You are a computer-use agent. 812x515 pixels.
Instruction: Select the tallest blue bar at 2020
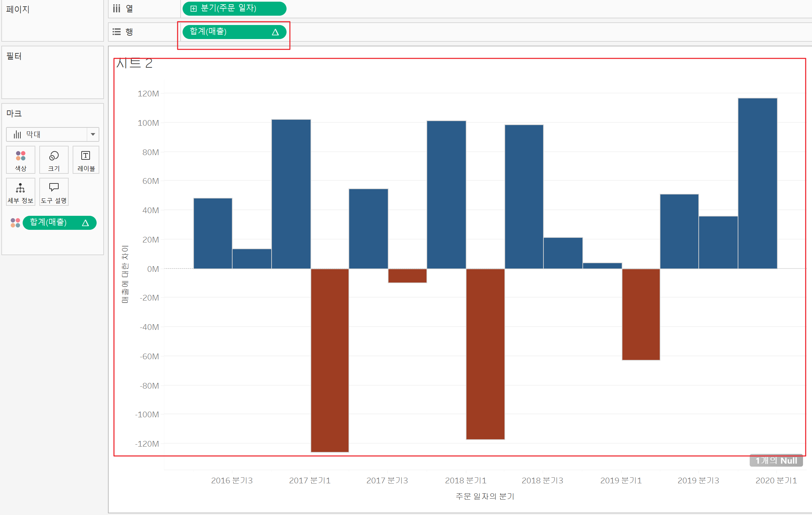[x=757, y=183]
